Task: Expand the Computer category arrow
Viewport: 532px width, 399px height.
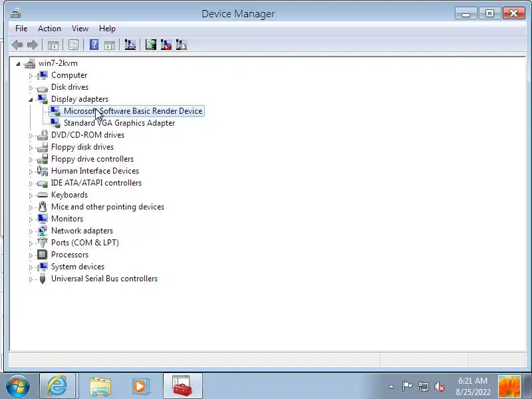Action: [31, 76]
